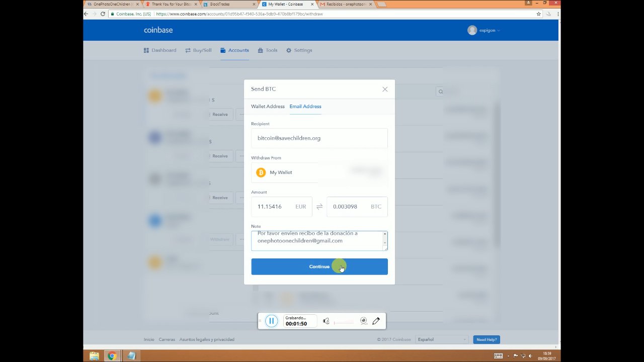Open the touch keyboard tray icon
Viewport: 644px width, 362px height.
pyautogui.click(x=498, y=356)
